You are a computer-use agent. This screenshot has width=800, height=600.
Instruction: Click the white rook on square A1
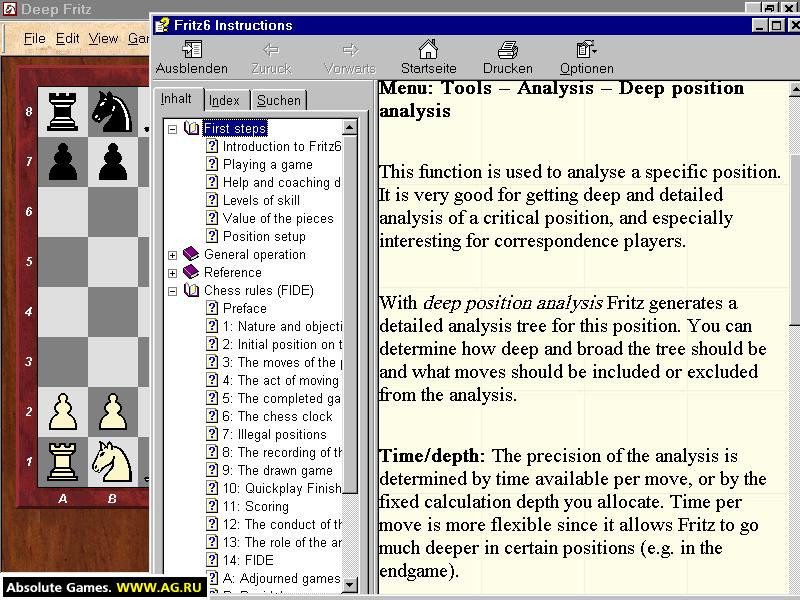pos(62,462)
